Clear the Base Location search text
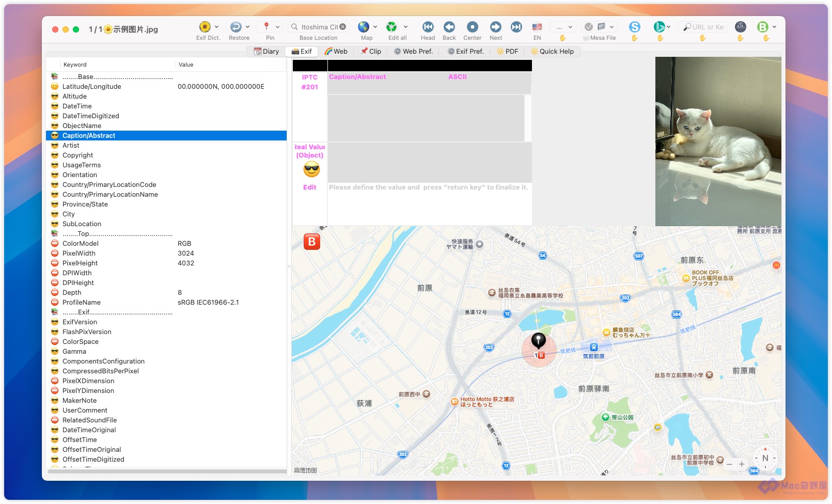Image resolution: width=832 pixels, height=504 pixels. tap(342, 27)
